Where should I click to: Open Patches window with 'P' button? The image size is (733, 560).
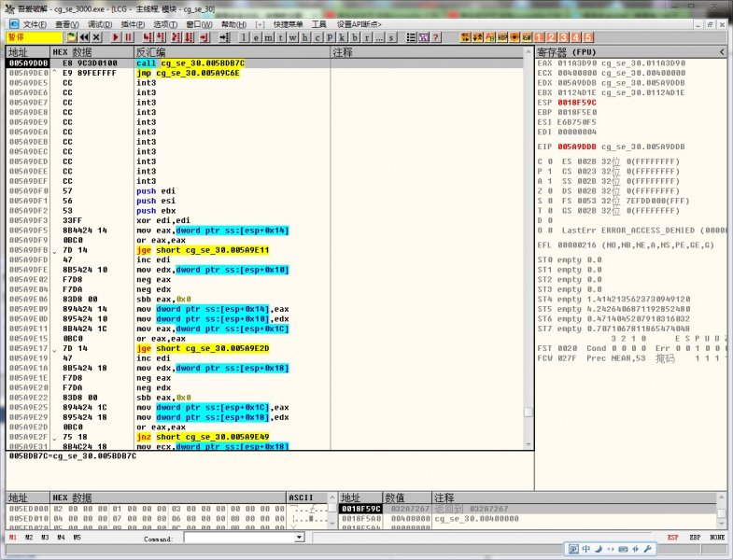click(330, 37)
